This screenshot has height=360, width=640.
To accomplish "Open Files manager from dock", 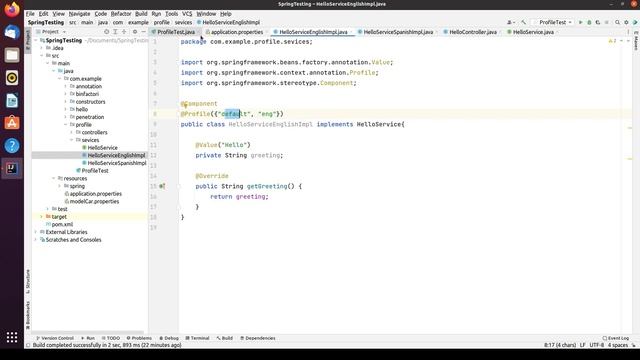I will (x=12, y=55).
